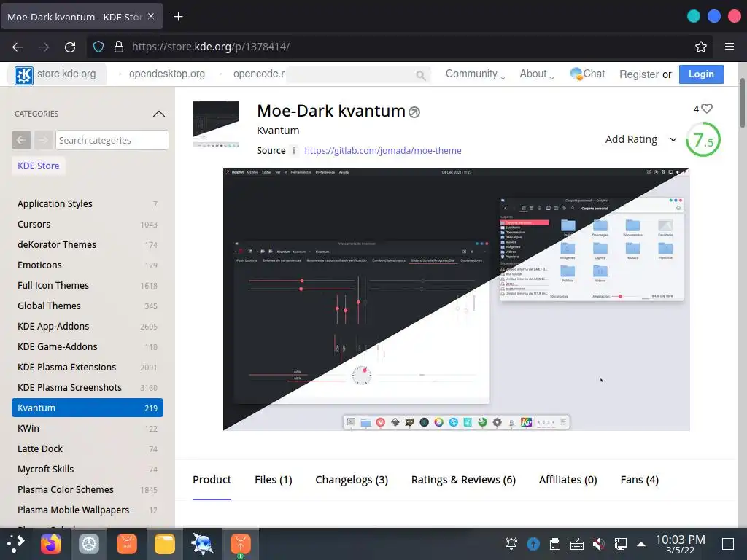This screenshot has height=560, width=747.
Task: Switch to the Product tab
Action: 212,480
